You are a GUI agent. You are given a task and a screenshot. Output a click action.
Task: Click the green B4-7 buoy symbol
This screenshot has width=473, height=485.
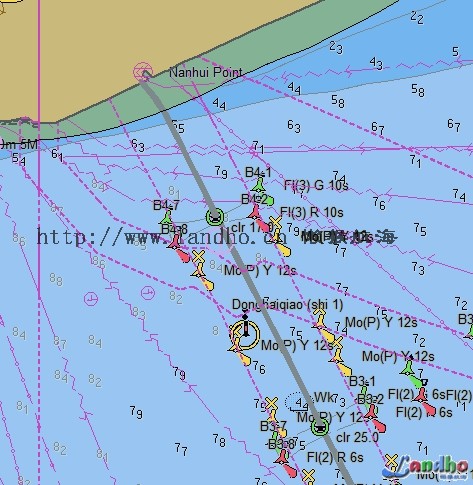click(166, 218)
